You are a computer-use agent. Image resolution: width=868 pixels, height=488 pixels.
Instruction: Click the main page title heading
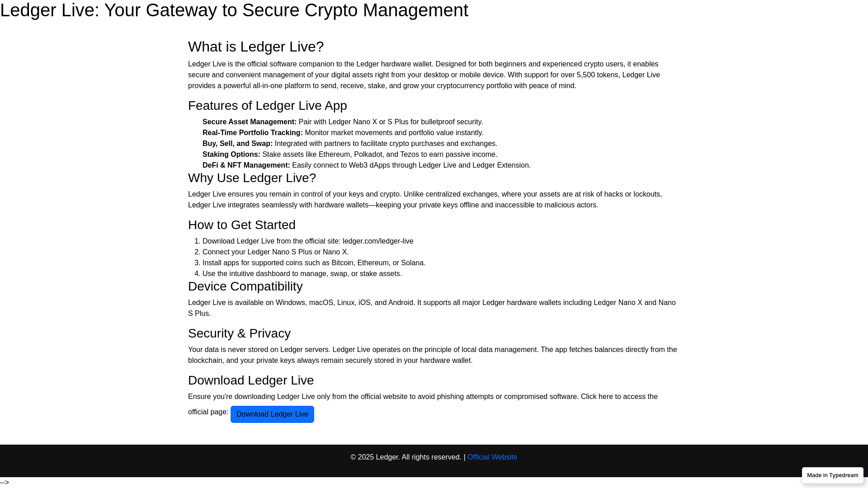tap(234, 10)
